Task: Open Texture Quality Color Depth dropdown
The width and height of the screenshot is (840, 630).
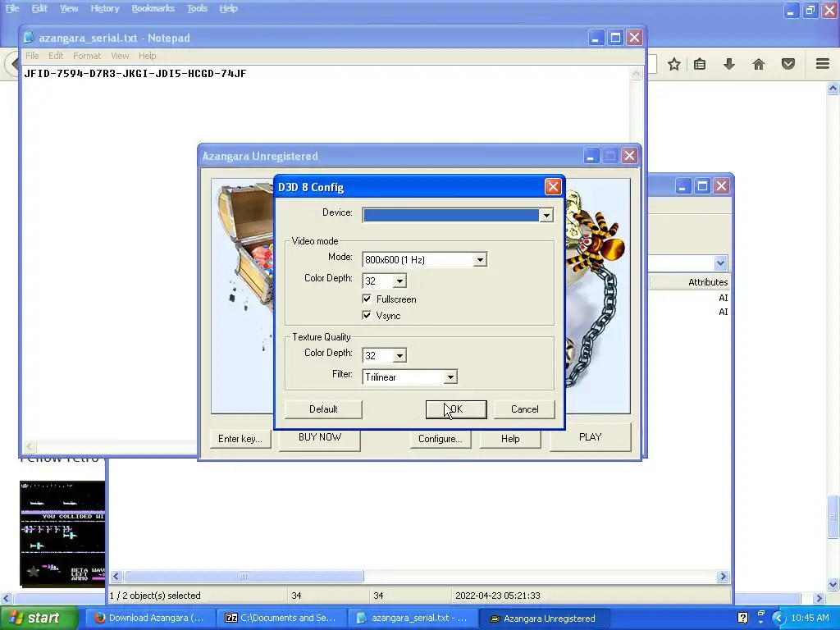Action: (399, 356)
